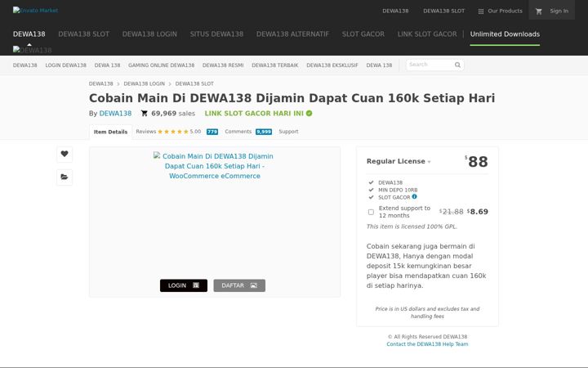The height and width of the screenshot is (368, 588).
Task: Click the Envato Market logo
Action: (35, 10)
